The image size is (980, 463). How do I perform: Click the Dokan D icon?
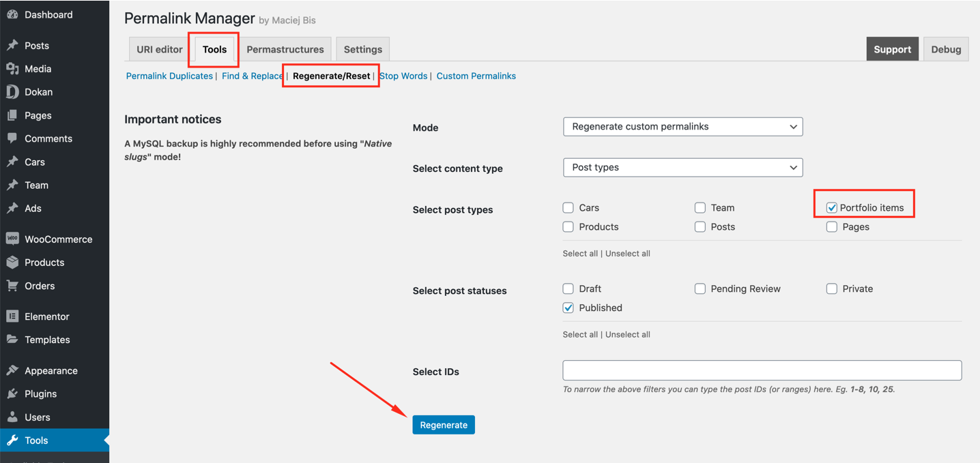[12, 92]
